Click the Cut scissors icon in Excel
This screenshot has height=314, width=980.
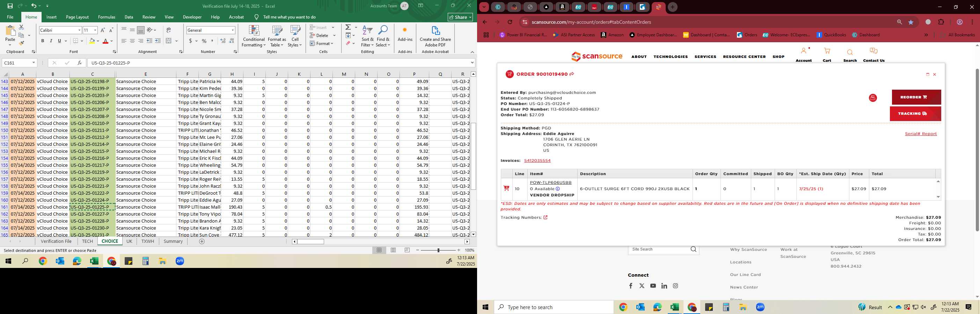point(21,27)
